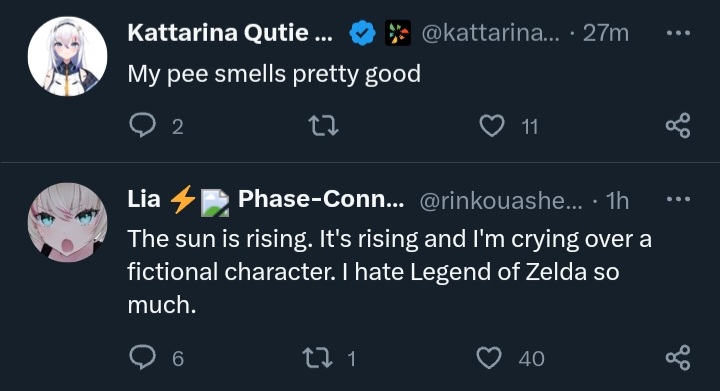Open the @kattarina handle
The width and height of the screenshot is (720, 391).
[x=490, y=33]
